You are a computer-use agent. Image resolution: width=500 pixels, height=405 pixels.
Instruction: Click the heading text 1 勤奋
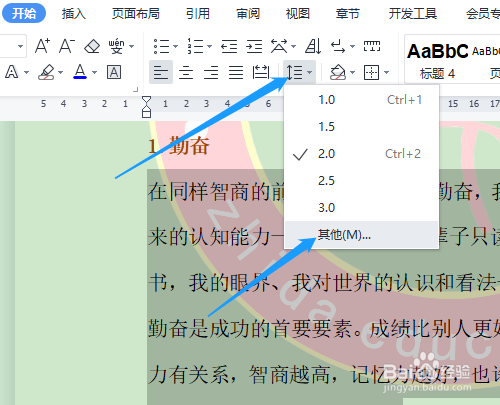coord(179,146)
